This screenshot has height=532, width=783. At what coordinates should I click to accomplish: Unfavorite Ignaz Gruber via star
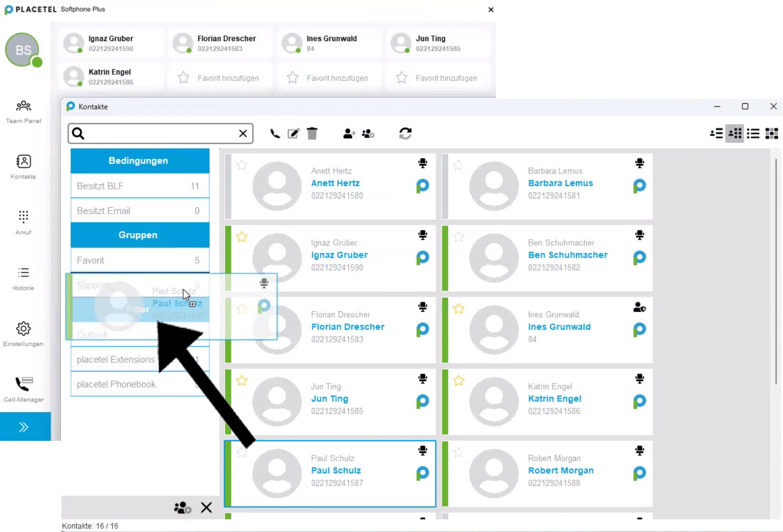pyautogui.click(x=242, y=237)
